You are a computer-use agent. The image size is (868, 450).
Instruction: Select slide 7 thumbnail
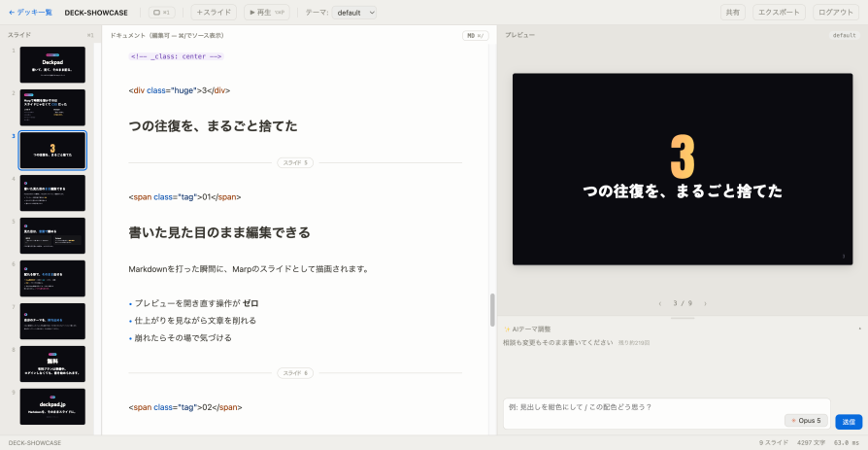(52, 322)
